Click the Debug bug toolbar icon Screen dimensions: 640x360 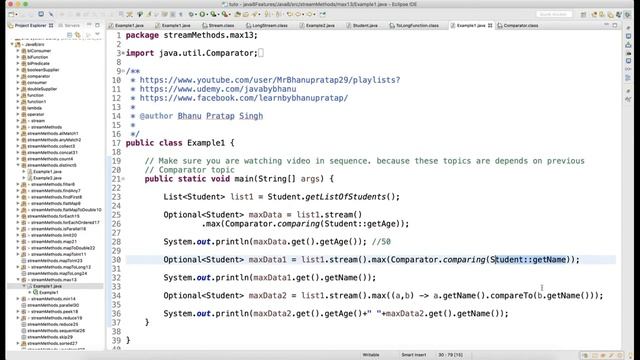point(191,14)
